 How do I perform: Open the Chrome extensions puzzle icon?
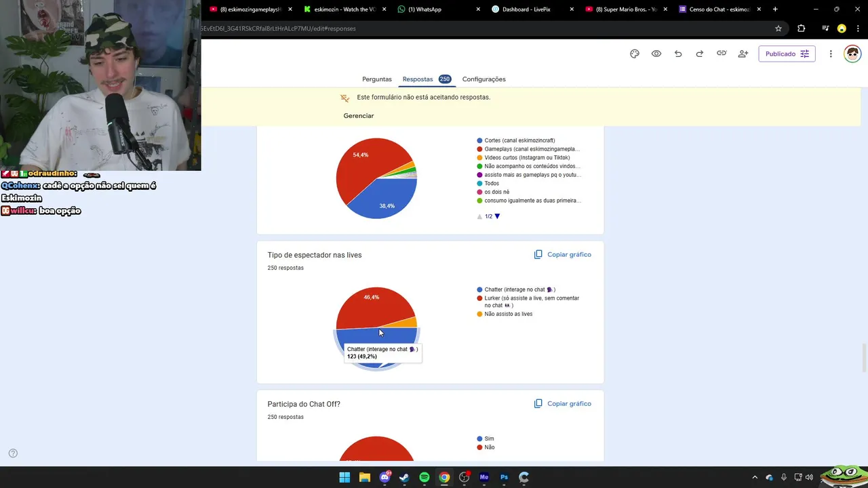click(802, 28)
